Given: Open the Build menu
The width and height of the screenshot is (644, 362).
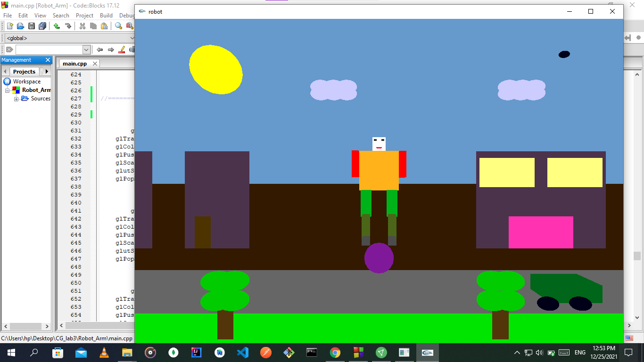Looking at the screenshot, I should point(106,15).
